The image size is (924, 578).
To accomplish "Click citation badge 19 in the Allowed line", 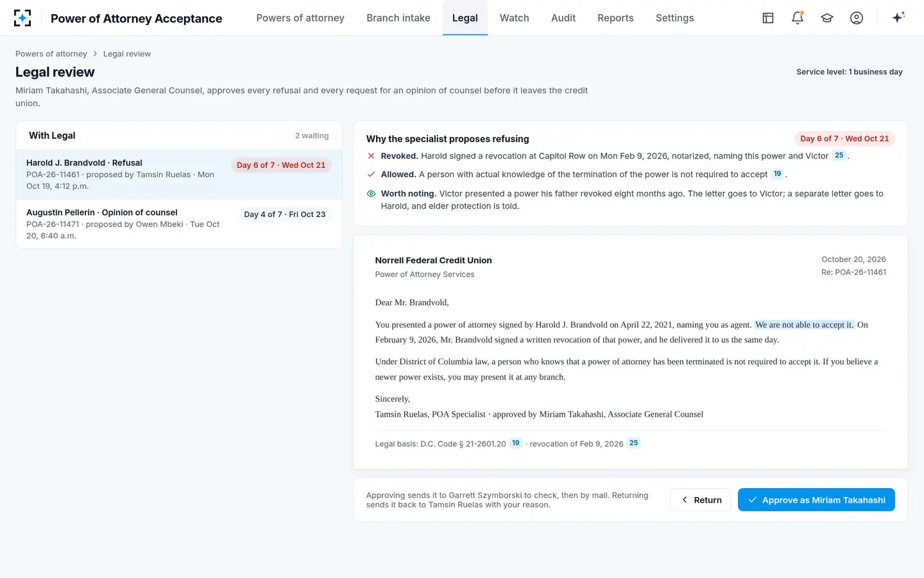I will click(x=777, y=174).
